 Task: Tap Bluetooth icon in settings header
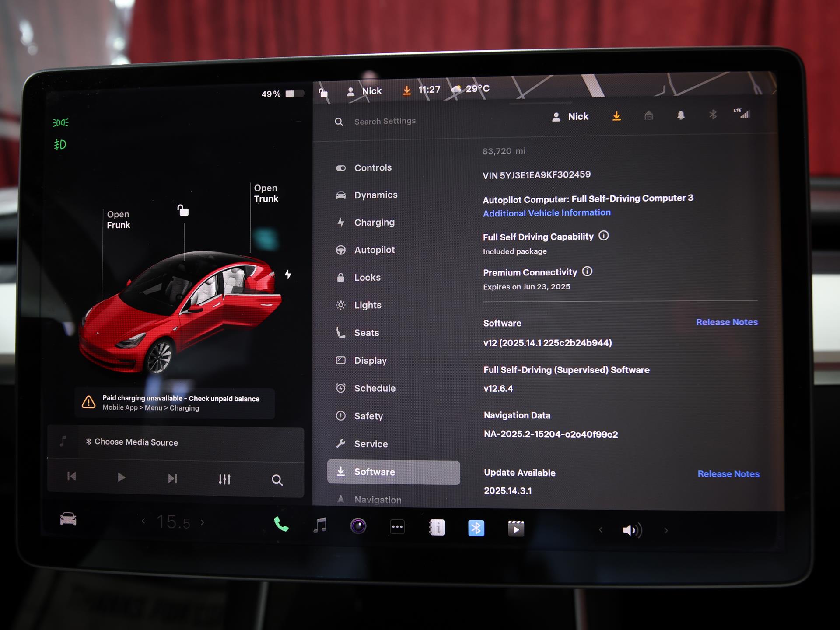click(x=713, y=115)
